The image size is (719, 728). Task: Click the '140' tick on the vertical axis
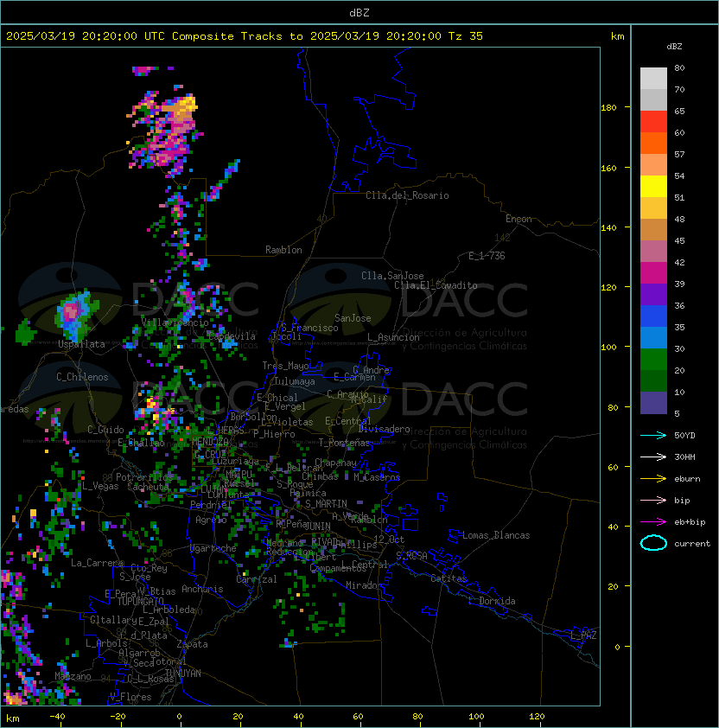click(608, 228)
